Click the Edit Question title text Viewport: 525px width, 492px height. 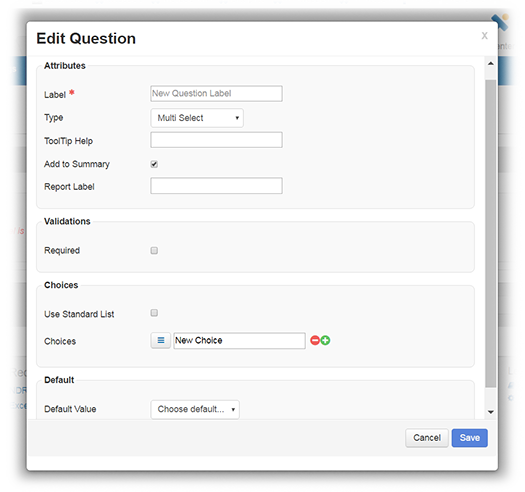click(x=86, y=39)
